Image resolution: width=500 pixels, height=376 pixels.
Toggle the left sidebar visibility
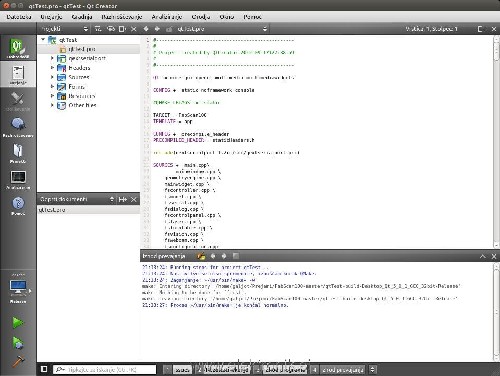(44, 369)
